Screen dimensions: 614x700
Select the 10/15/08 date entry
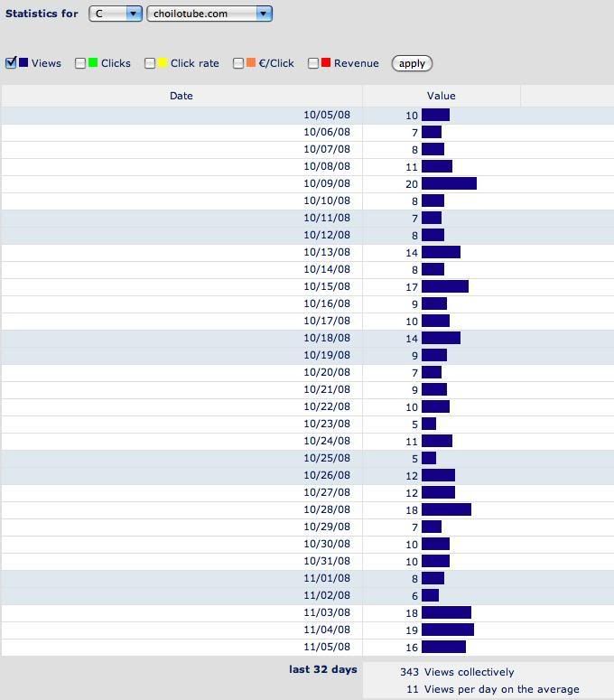pos(326,286)
